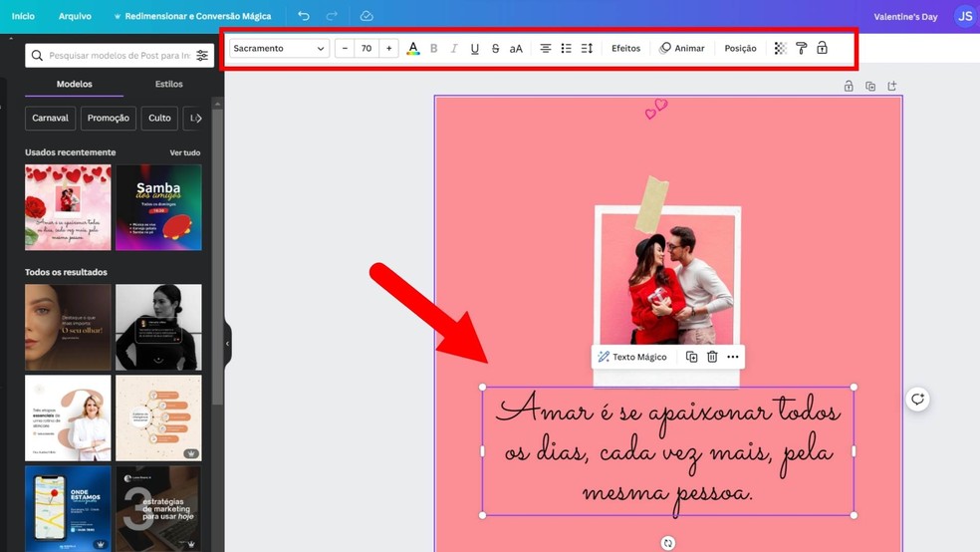Open the transparency checkerboard icon

coord(781,48)
